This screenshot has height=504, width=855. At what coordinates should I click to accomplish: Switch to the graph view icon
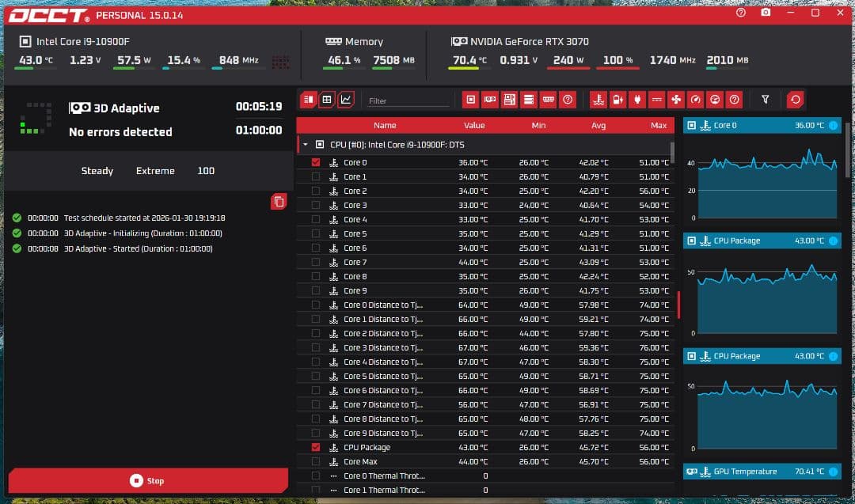345,100
